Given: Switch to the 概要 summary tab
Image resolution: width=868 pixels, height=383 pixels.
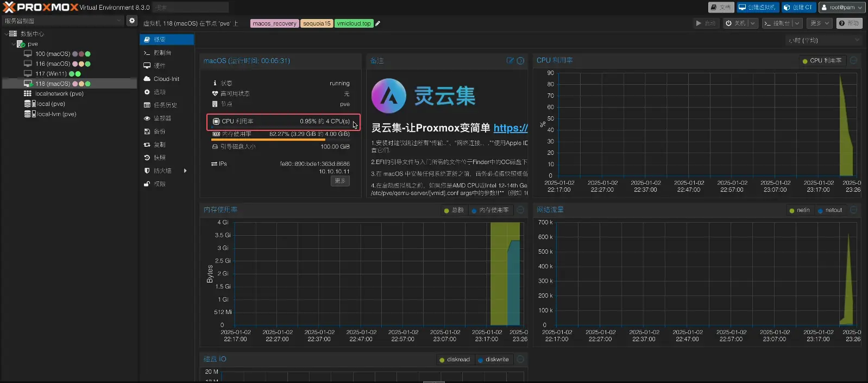Looking at the screenshot, I should pos(167,40).
